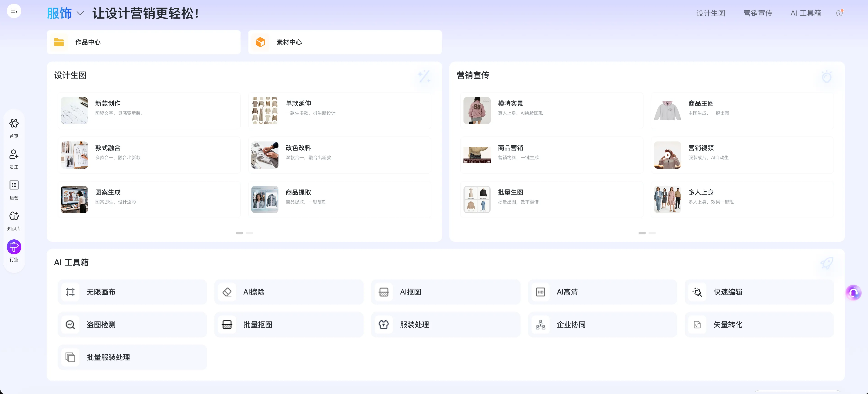Open the 矢量转化 vector icon
This screenshot has height=394, width=868.
tap(697, 325)
